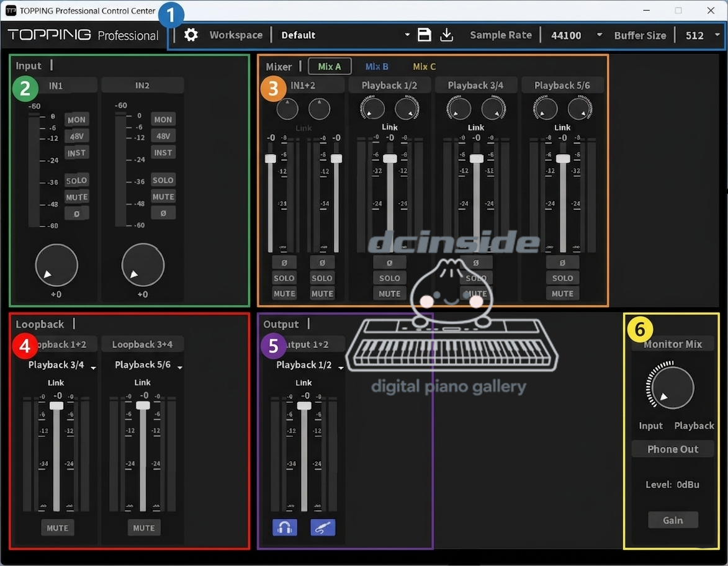Switch to the Mix B tab
Screen dimensions: 728x566
coord(377,66)
